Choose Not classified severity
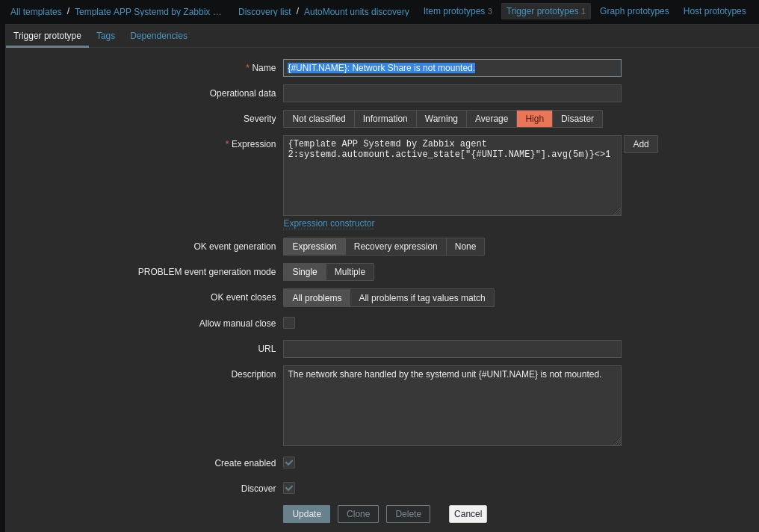This screenshot has width=759, height=532. coord(318,119)
